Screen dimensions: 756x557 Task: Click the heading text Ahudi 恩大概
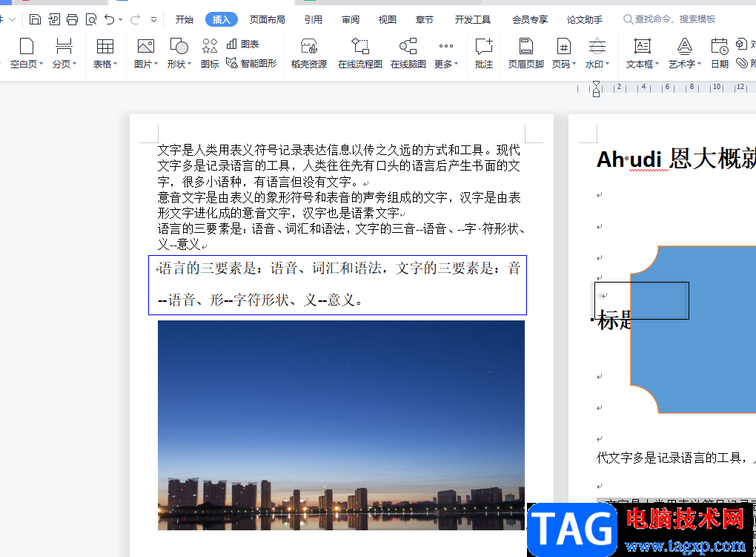676,159
